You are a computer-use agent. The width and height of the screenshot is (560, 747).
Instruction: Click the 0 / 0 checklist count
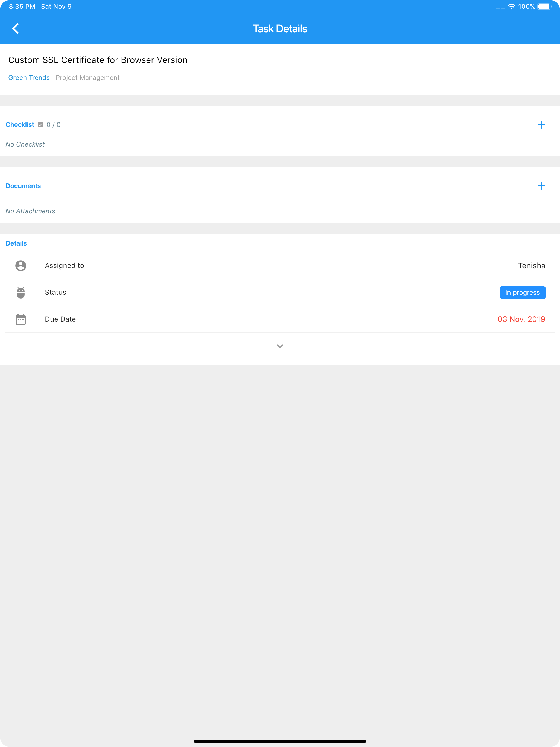(53, 125)
